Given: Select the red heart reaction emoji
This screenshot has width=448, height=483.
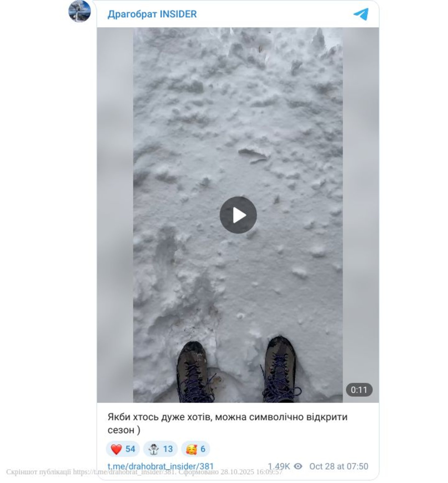Looking at the screenshot, I should coord(116,449).
